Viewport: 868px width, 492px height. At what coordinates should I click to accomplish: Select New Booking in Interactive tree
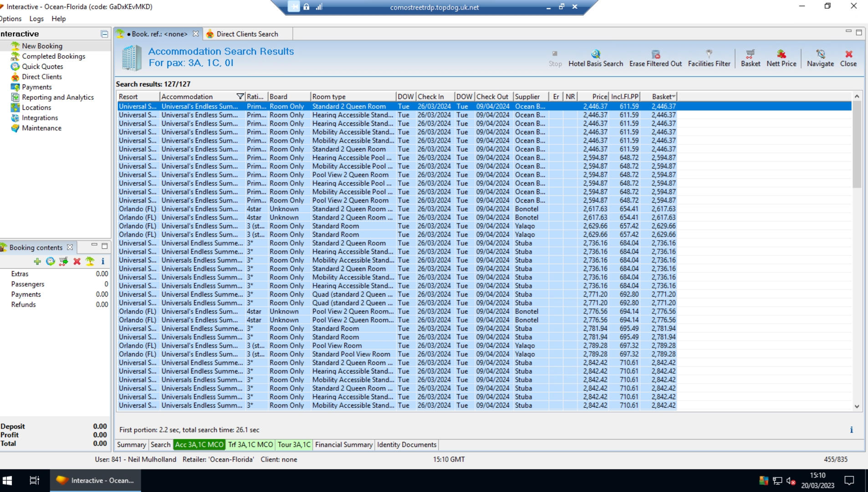coord(42,46)
